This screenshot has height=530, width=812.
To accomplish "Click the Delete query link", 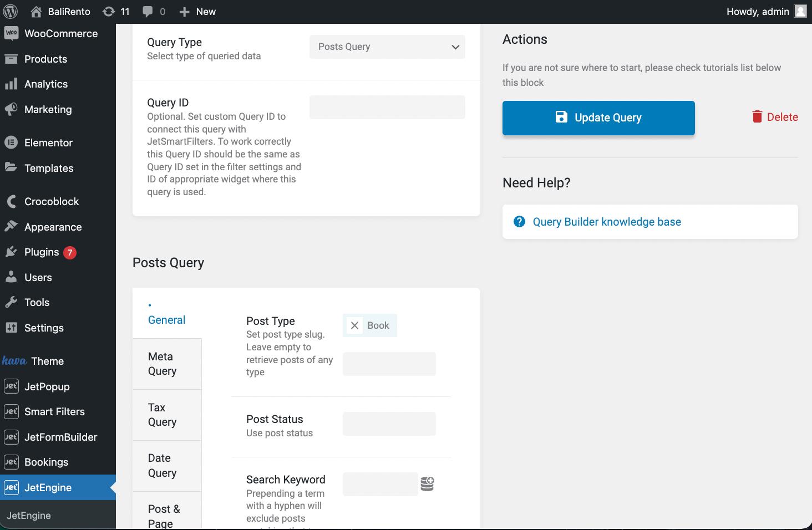I will 775,117.
